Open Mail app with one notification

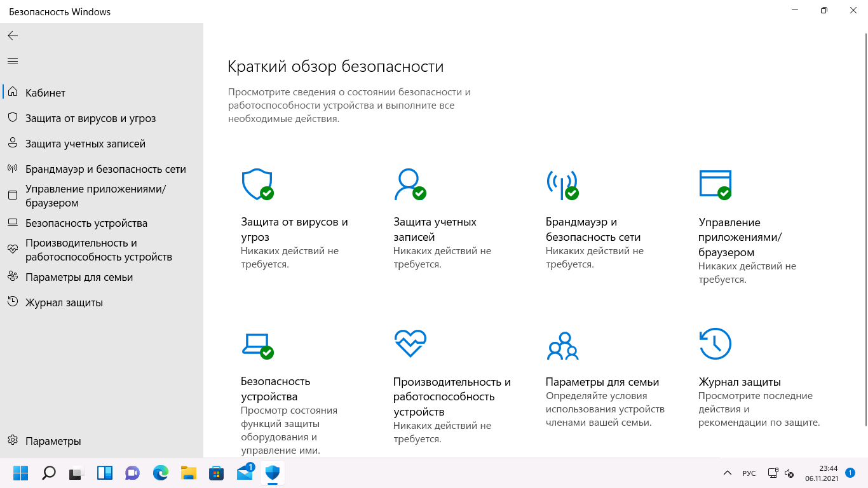pyautogui.click(x=245, y=472)
